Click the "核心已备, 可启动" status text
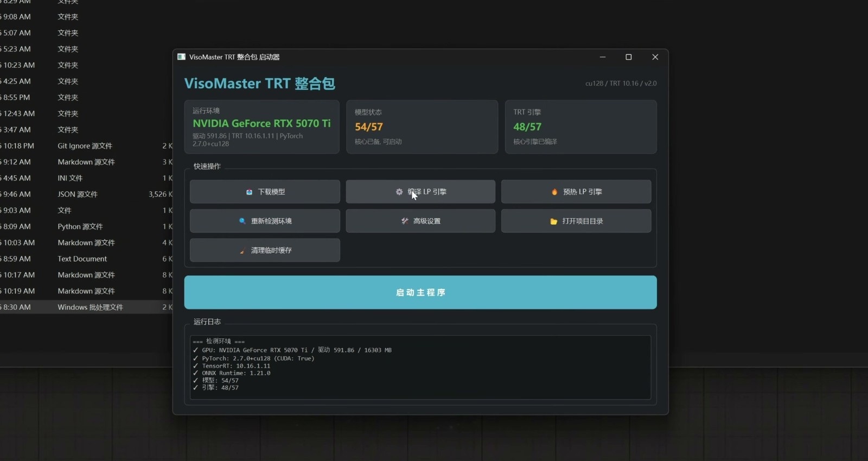 (x=378, y=142)
